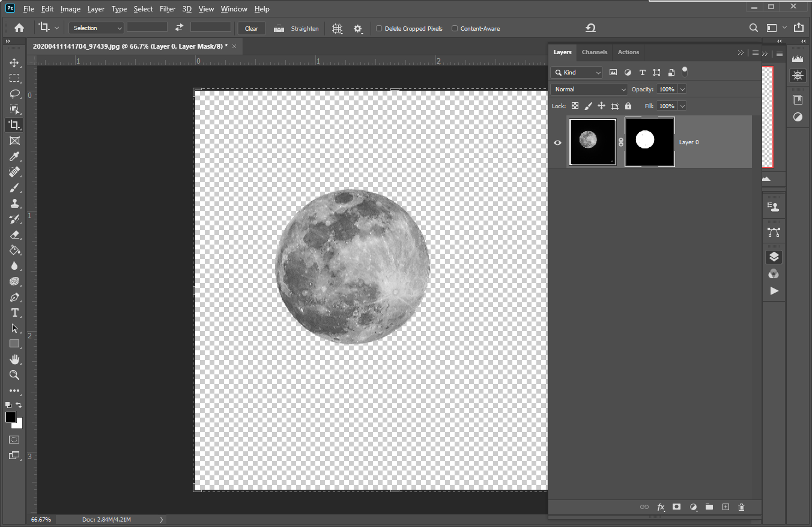Screen dimensions: 812x527
Task: Create a new group folder icon
Action: pos(709,507)
